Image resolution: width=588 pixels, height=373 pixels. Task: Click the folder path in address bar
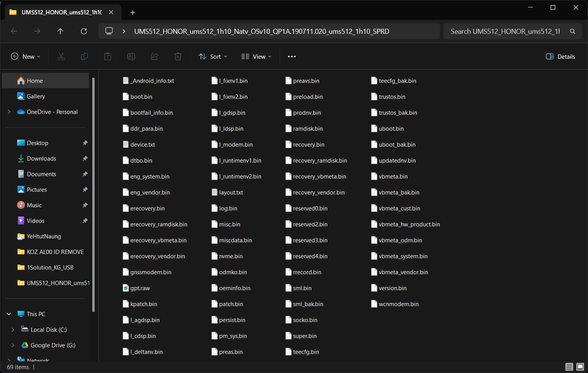coord(262,32)
